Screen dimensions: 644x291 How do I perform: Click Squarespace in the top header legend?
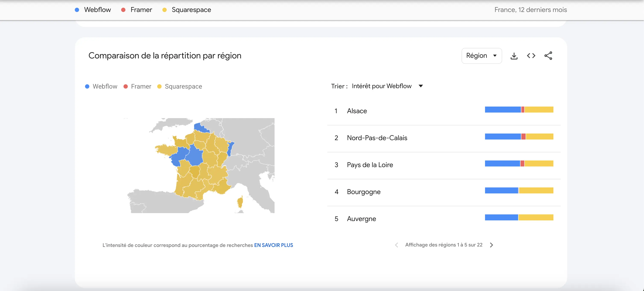click(x=187, y=10)
